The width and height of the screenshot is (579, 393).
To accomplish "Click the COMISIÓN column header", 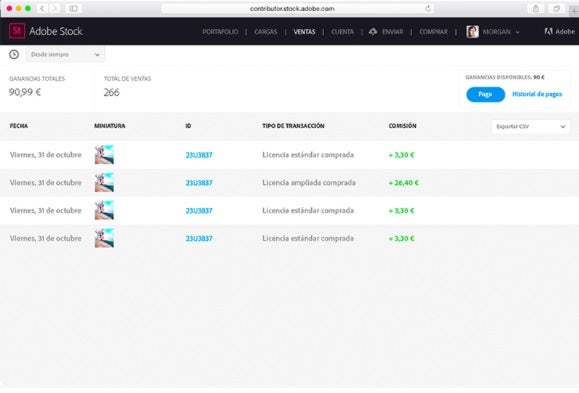I will click(402, 126).
